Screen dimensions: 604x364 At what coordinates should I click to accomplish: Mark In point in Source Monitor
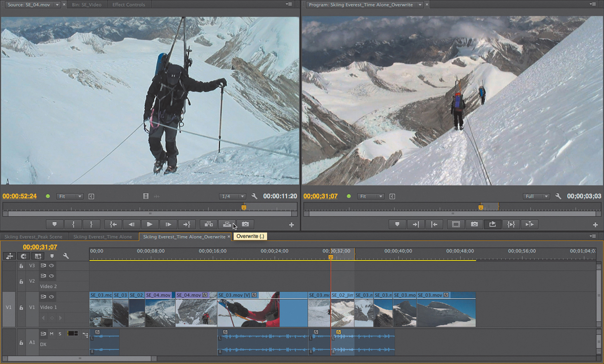(73, 224)
